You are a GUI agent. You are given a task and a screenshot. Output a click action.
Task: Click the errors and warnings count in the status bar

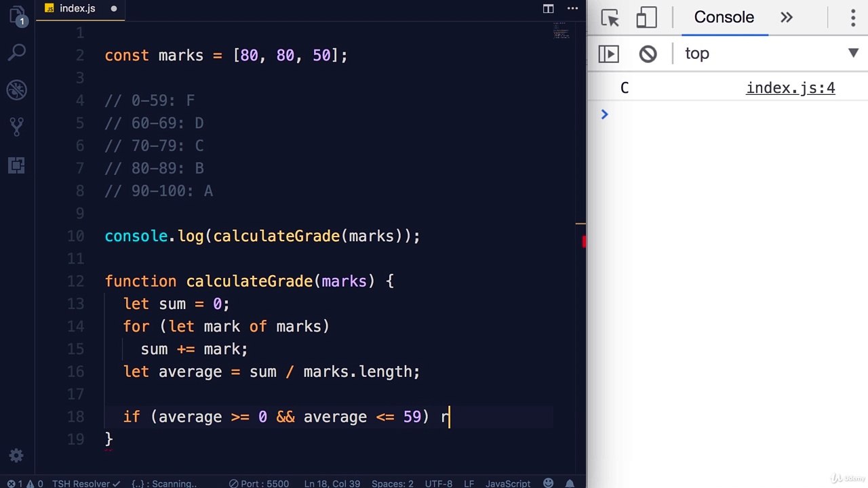coord(25,483)
